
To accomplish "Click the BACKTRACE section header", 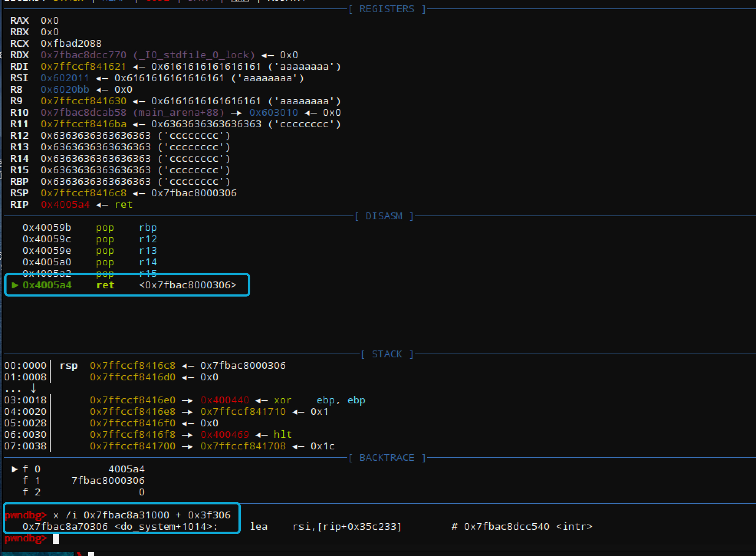I will click(387, 457).
